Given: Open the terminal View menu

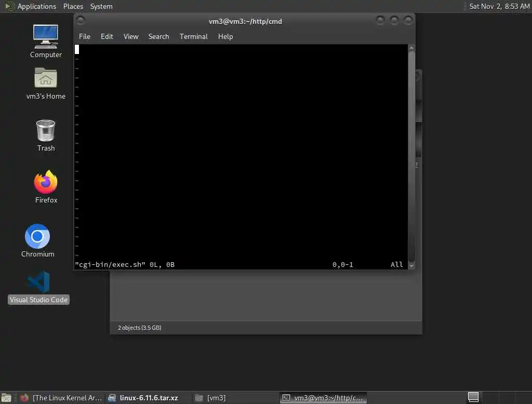Looking at the screenshot, I should click(131, 36).
